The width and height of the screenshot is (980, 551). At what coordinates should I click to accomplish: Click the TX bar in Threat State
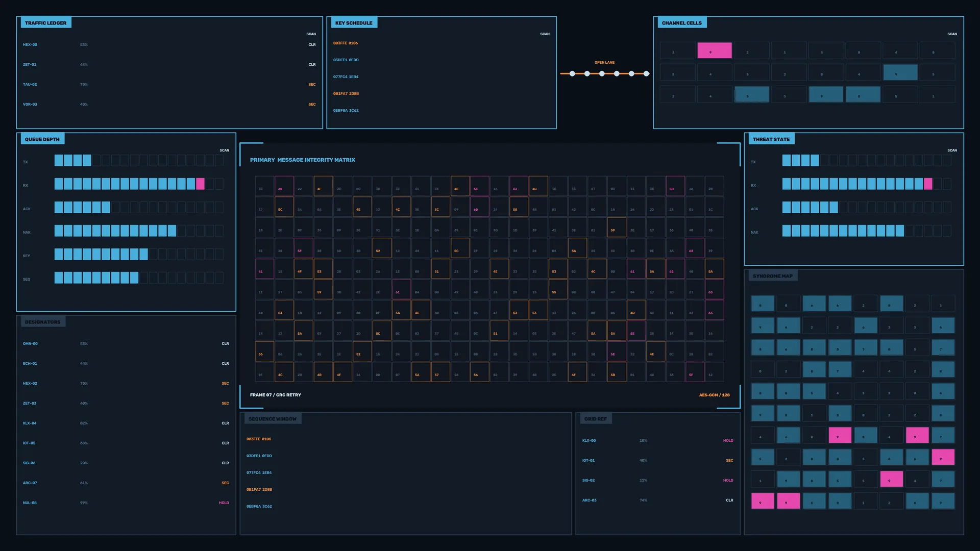coord(867,161)
